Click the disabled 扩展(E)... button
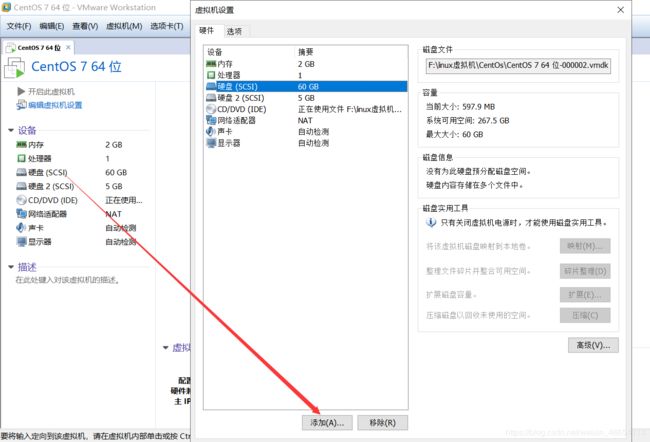650x442 pixels. pyautogui.click(x=585, y=295)
